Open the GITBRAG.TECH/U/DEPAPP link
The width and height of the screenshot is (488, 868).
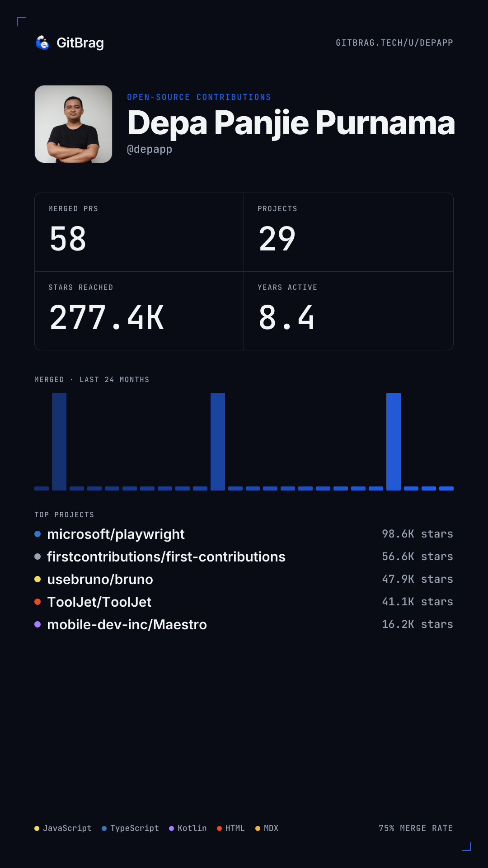click(x=394, y=43)
